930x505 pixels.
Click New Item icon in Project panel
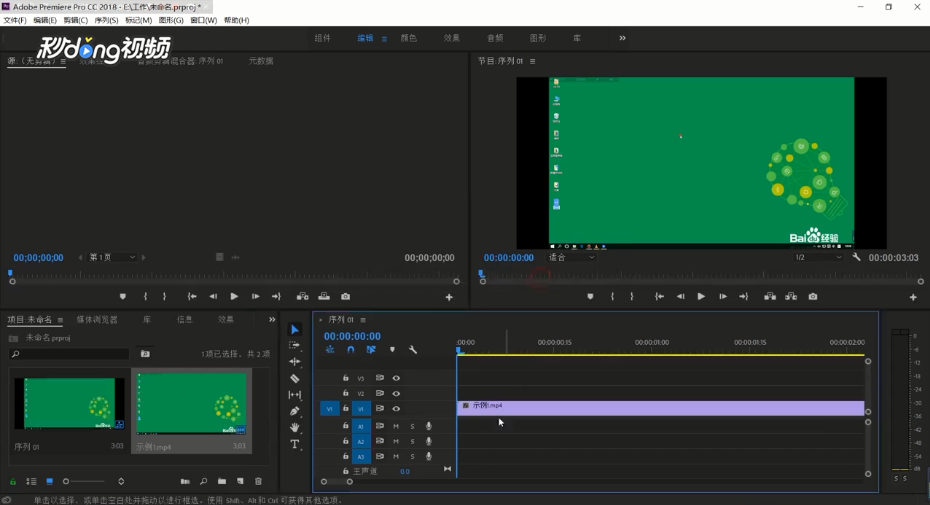click(240, 481)
